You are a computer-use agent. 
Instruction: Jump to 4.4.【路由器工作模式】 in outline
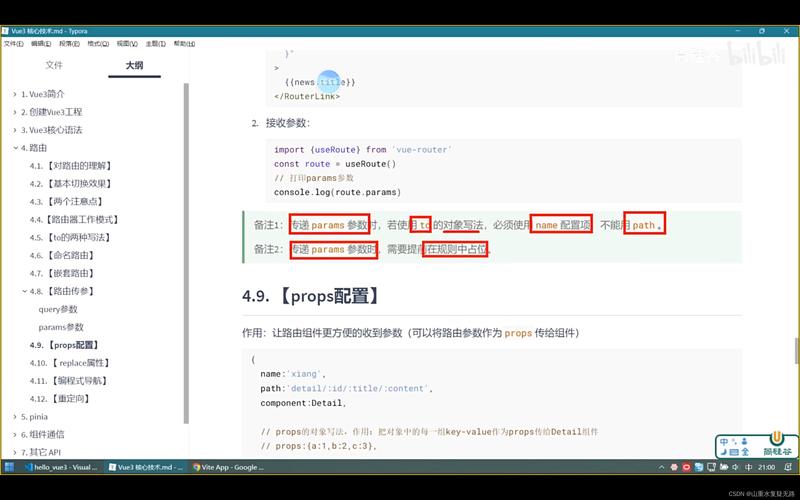click(74, 219)
